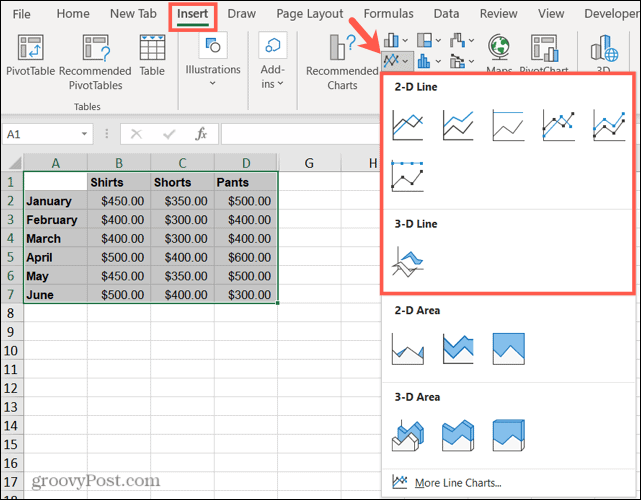Select the Stacked Line chart
The image size is (641, 500).
(458, 125)
